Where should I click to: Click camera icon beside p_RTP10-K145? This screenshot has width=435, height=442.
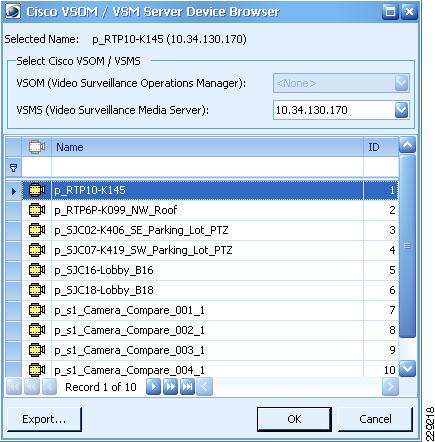[37, 190]
